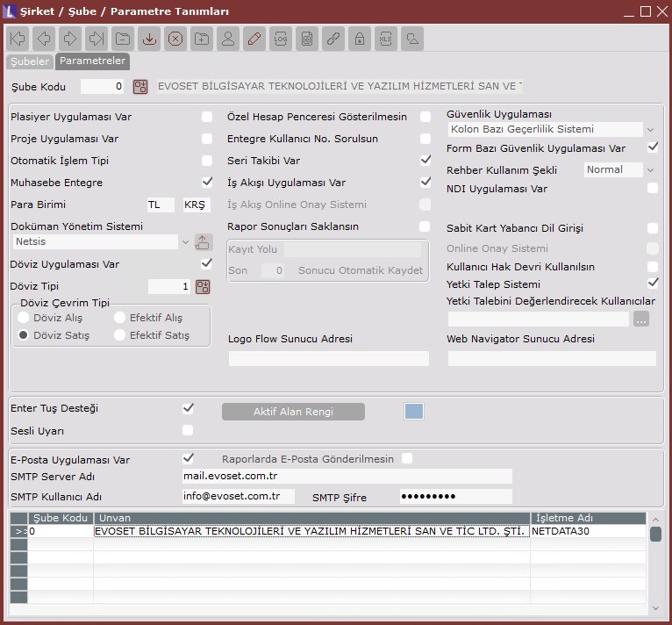Click the Logo Flow Sunucu Adresi field
This screenshot has height=625, width=672.
point(329,359)
